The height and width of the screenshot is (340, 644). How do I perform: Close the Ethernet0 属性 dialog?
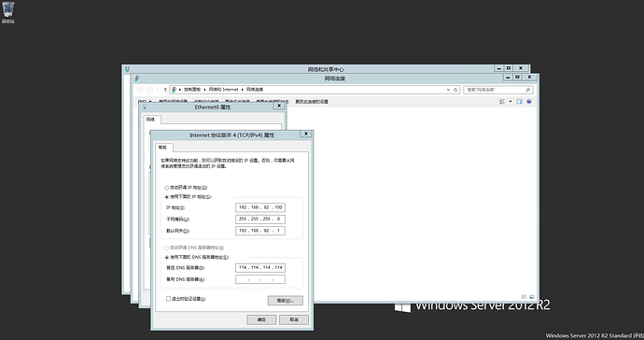pyautogui.click(x=279, y=106)
